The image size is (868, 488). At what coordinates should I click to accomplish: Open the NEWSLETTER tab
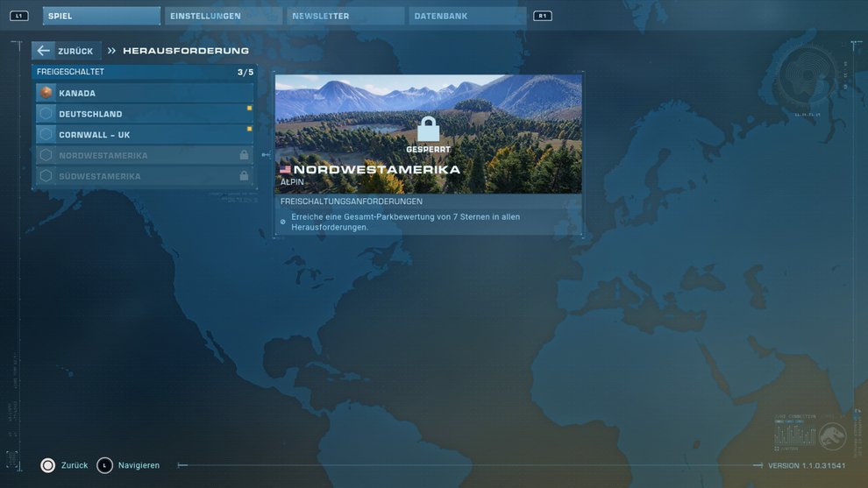[x=345, y=16]
